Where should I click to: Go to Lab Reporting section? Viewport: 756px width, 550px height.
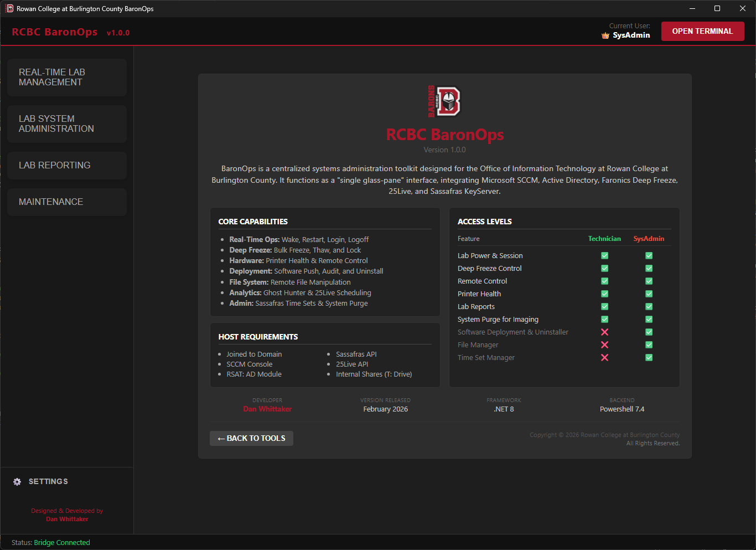[x=67, y=166]
